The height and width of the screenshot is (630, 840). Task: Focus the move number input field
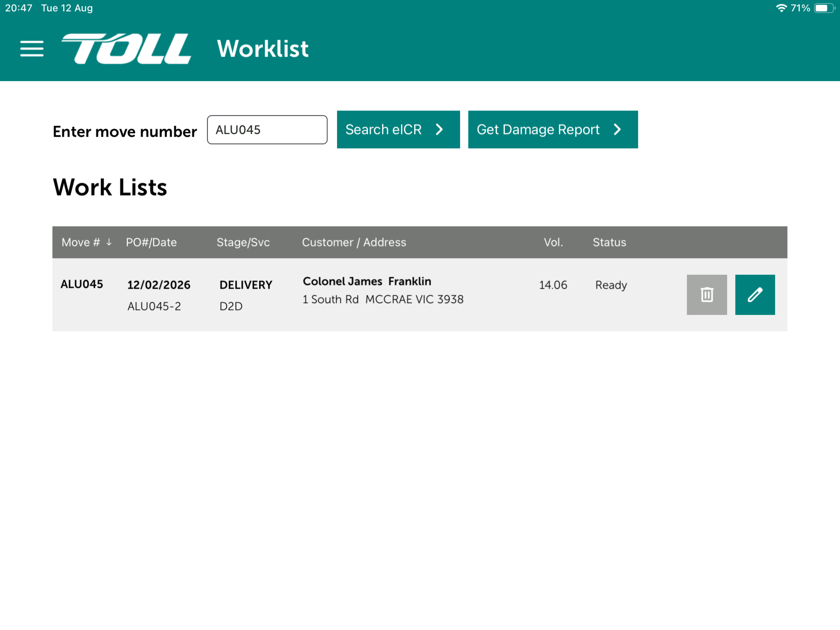point(267,130)
